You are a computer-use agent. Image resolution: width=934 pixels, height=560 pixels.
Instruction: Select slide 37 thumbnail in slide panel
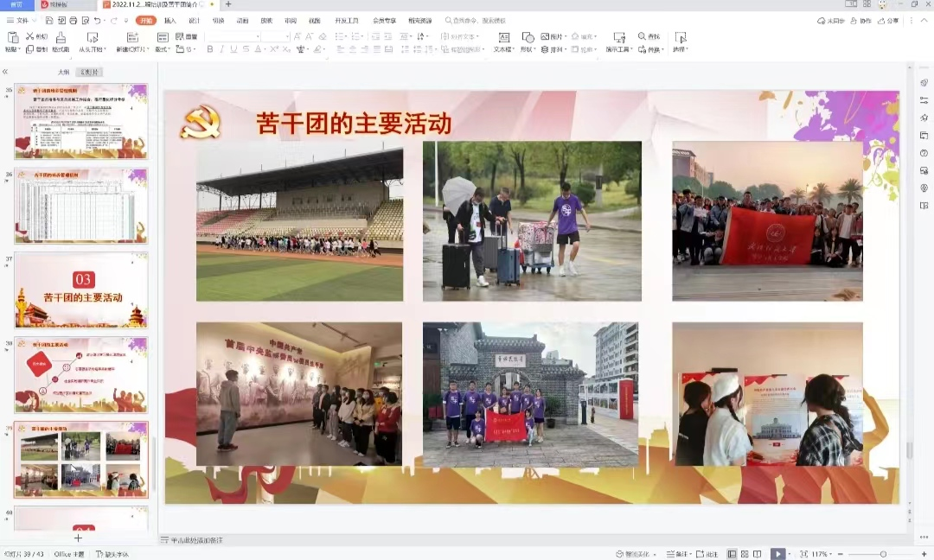pyautogui.click(x=81, y=290)
